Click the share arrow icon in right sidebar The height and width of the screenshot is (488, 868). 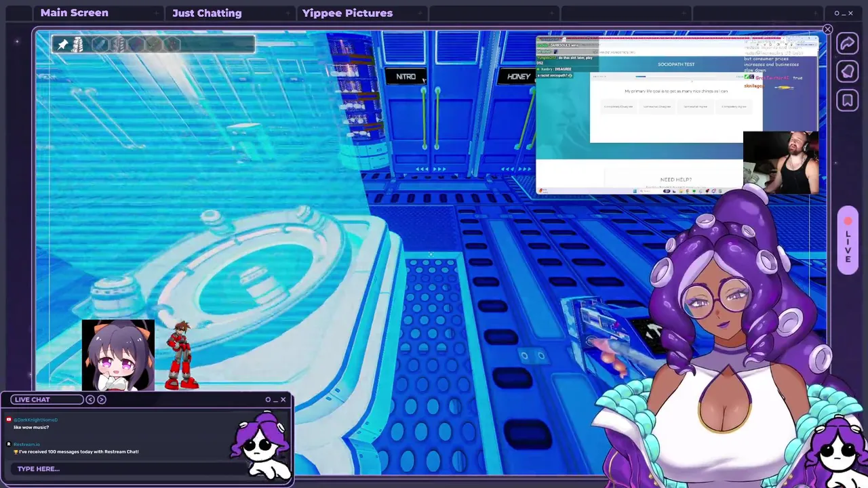pyautogui.click(x=847, y=44)
